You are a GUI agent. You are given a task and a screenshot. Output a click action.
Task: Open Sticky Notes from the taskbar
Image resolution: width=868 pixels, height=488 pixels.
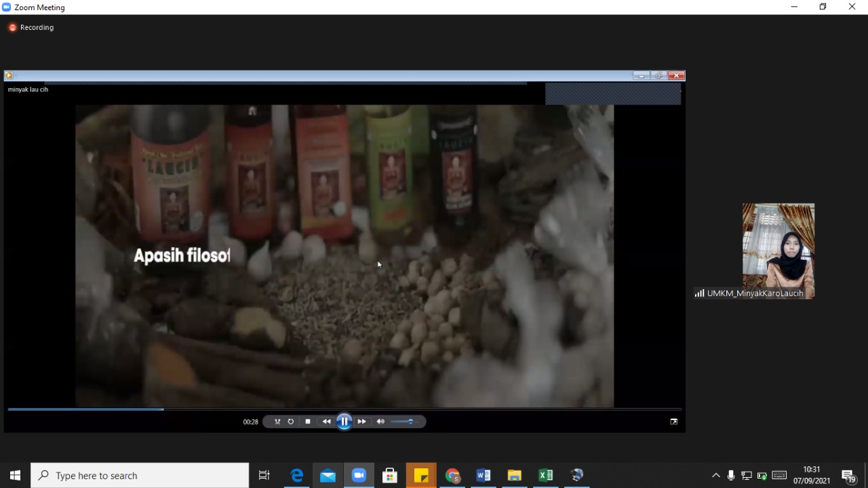[x=421, y=476]
